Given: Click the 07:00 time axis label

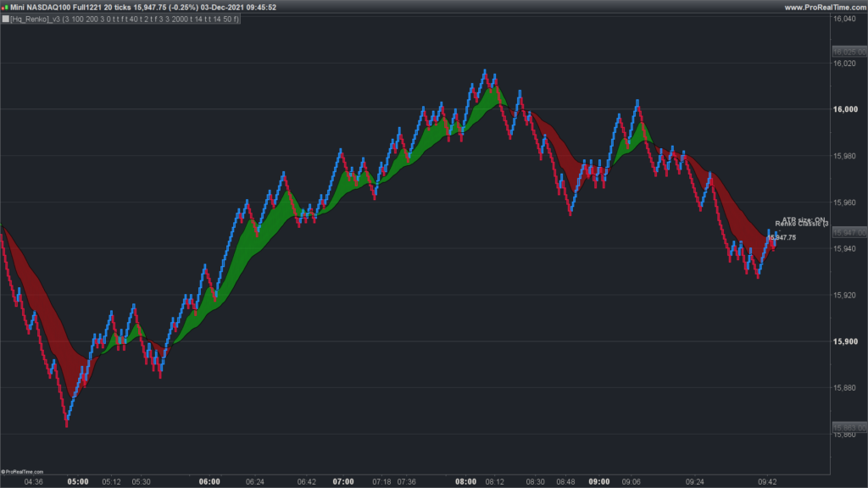Looking at the screenshot, I should [343, 482].
